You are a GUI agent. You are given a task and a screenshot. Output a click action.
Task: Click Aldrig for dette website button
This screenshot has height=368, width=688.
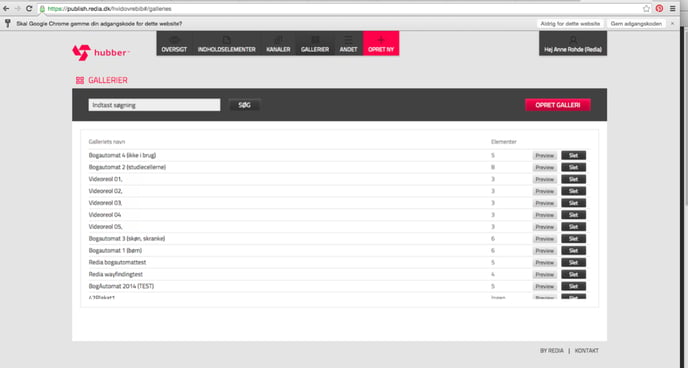(x=570, y=24)
